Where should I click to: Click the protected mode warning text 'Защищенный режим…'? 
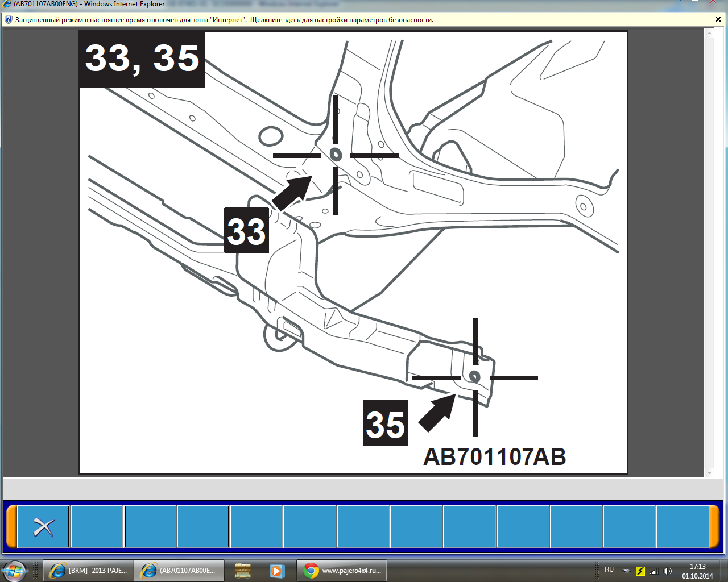[224, 20]
